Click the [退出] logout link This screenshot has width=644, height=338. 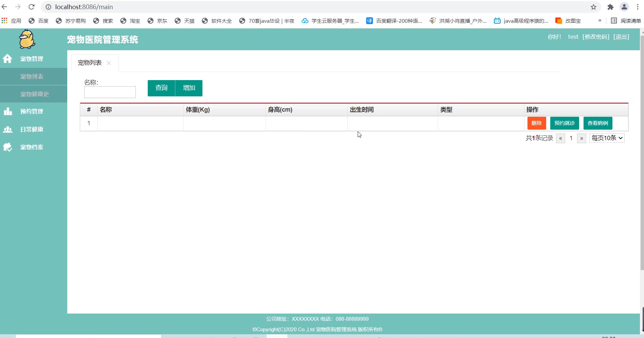click(x=621, y=37)
